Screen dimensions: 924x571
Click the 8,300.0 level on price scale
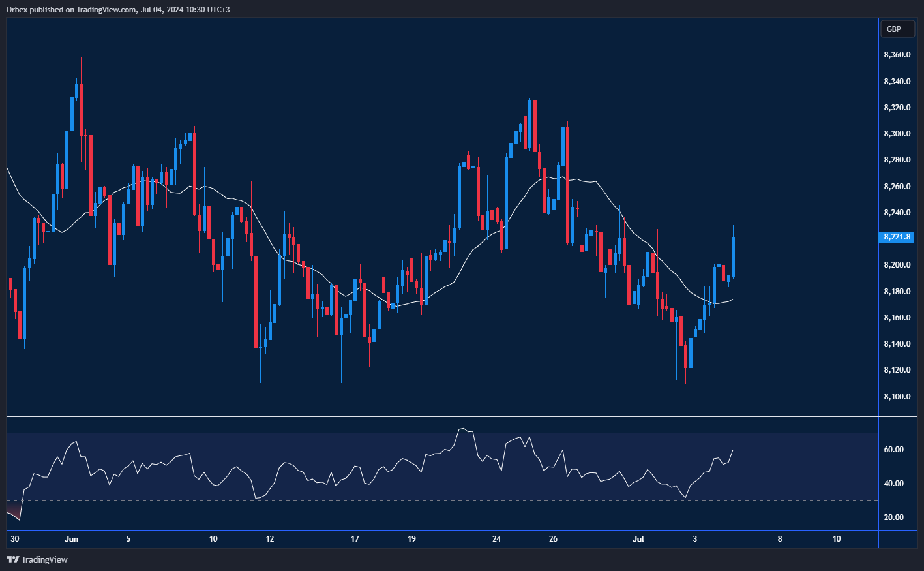point(897,134)
